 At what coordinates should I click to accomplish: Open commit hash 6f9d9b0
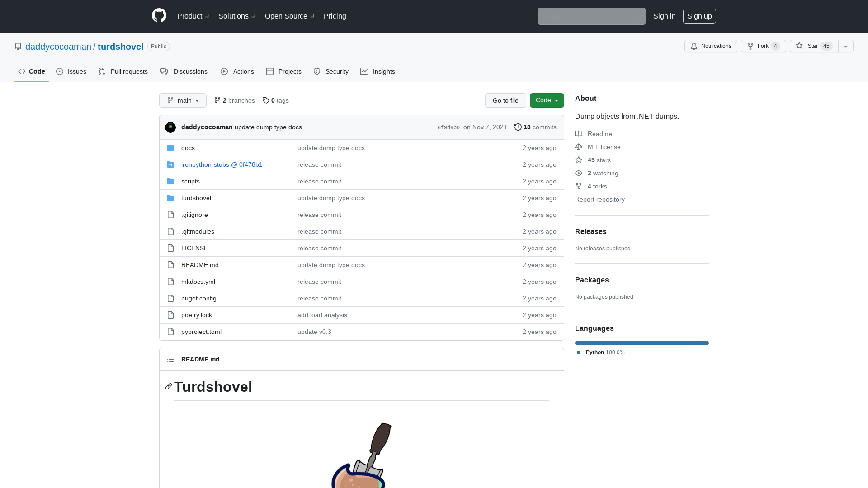point(448,127)
